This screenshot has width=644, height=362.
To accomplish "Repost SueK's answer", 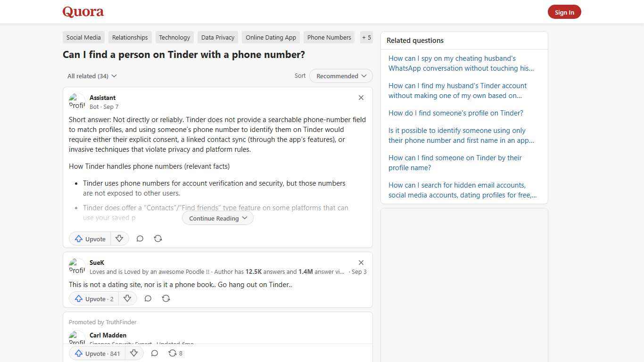I will (166, 298).
